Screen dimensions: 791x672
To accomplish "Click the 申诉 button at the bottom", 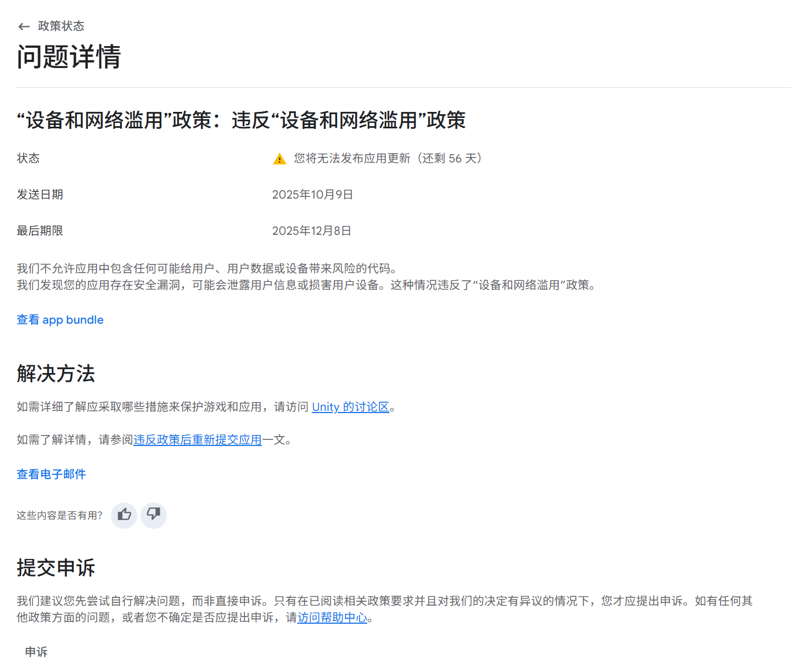I will tap(36, 652).
